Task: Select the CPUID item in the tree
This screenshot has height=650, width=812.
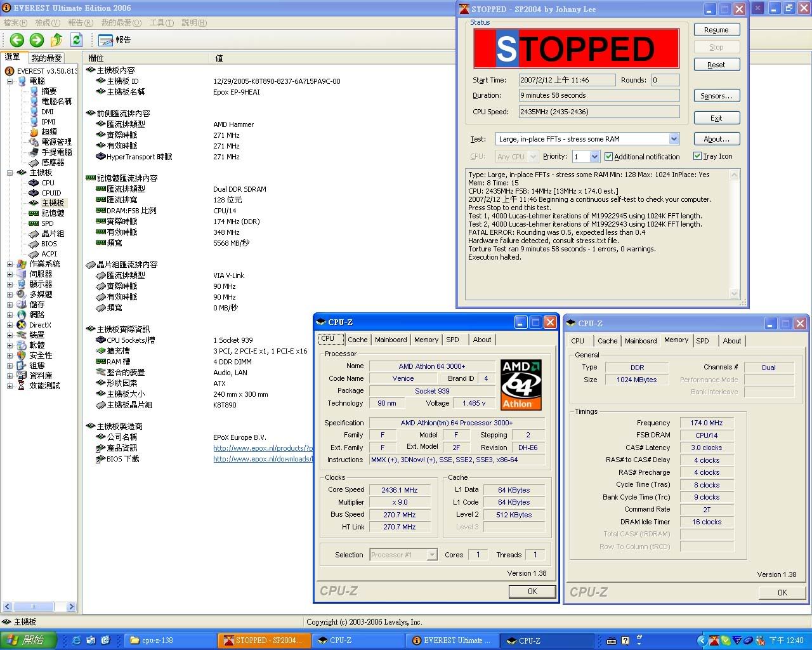Action: [x=51, y=193]
